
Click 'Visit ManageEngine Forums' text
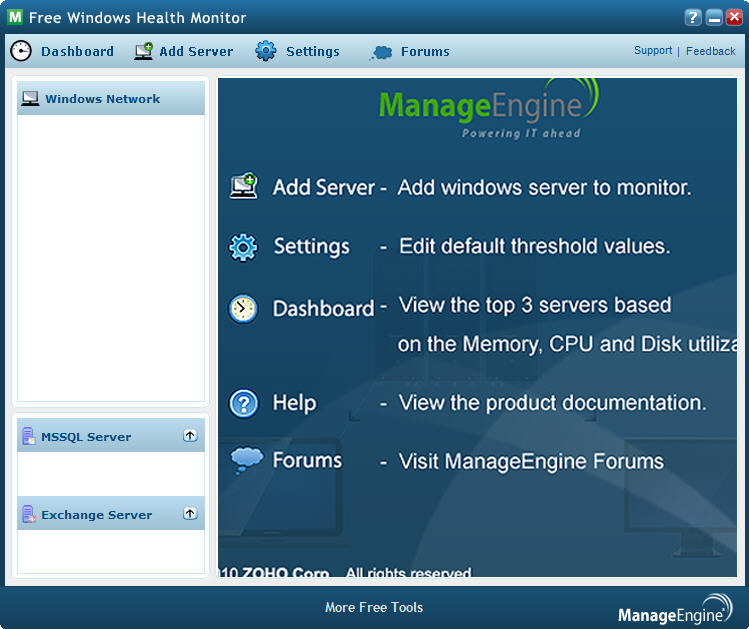(x=531, y=462)
